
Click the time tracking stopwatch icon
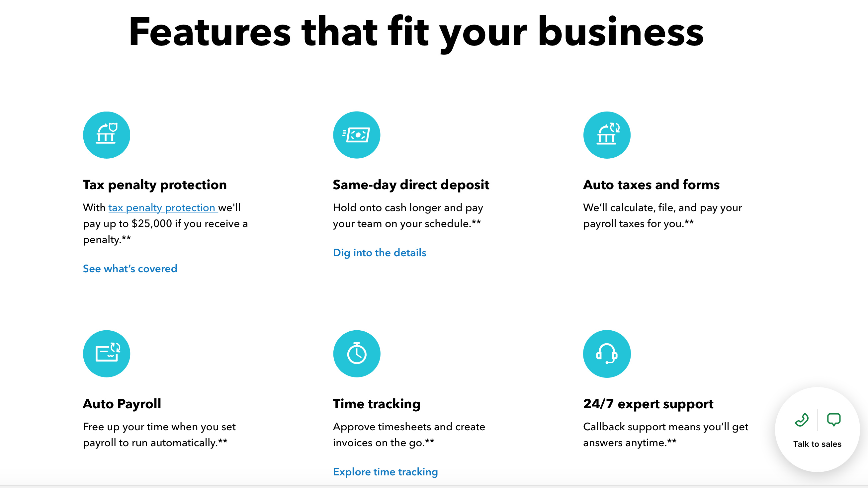click(356, 354)
